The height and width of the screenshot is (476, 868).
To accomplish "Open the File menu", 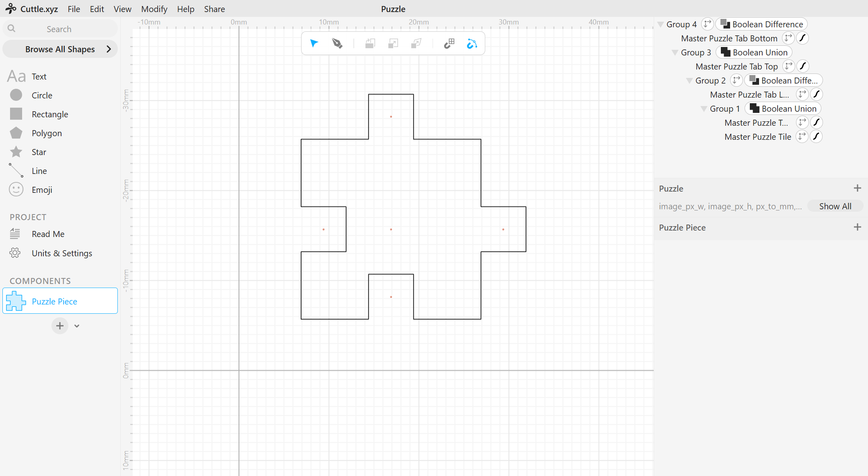I will [74, 9].
